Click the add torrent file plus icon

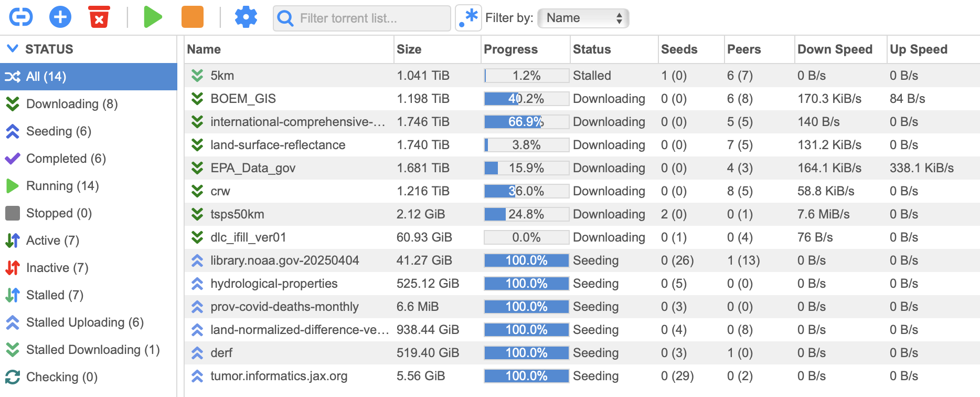click(60, 17)
